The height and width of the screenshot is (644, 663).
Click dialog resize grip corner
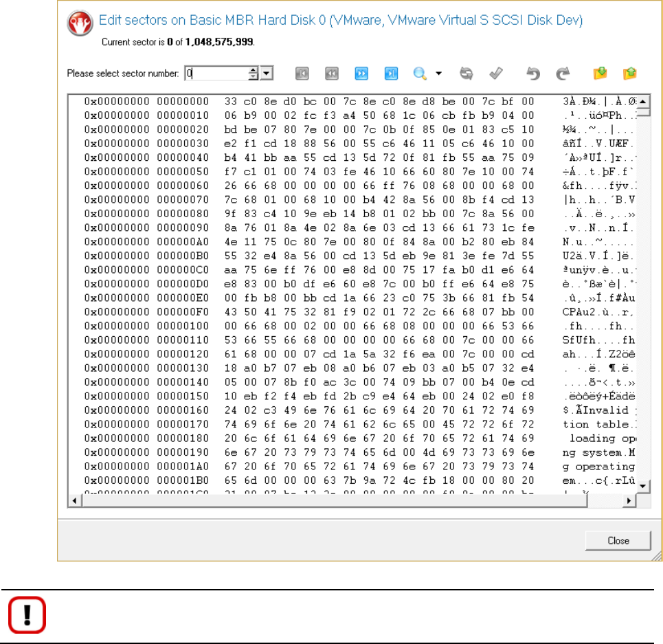[657, 556]
